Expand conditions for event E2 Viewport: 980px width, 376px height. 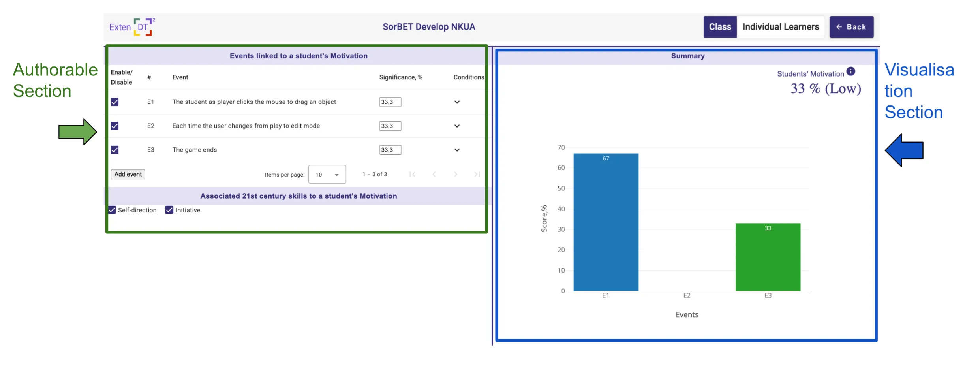(x=457, y=126)
